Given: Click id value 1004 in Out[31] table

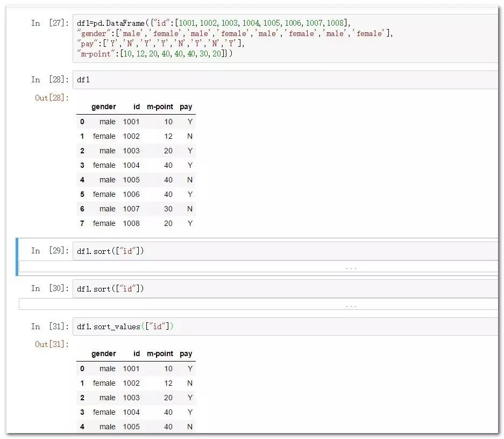Looking at the screenshot, I should click(131, 412).
